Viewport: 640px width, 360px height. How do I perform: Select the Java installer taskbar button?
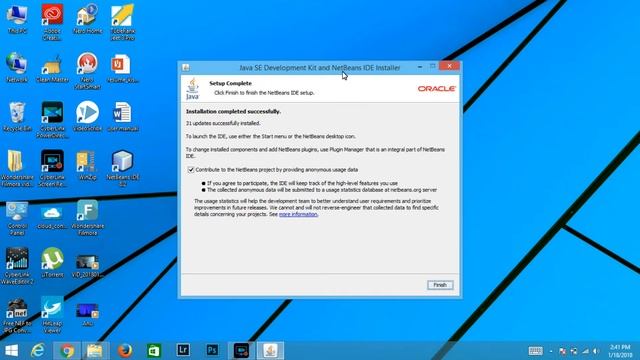tap(270, 351)
